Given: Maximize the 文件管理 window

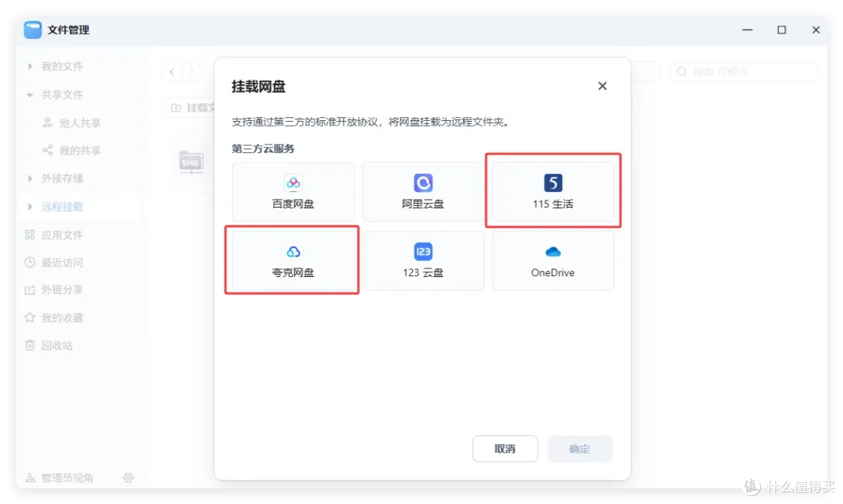Looking at the screenshot, I should pos(781,30).
